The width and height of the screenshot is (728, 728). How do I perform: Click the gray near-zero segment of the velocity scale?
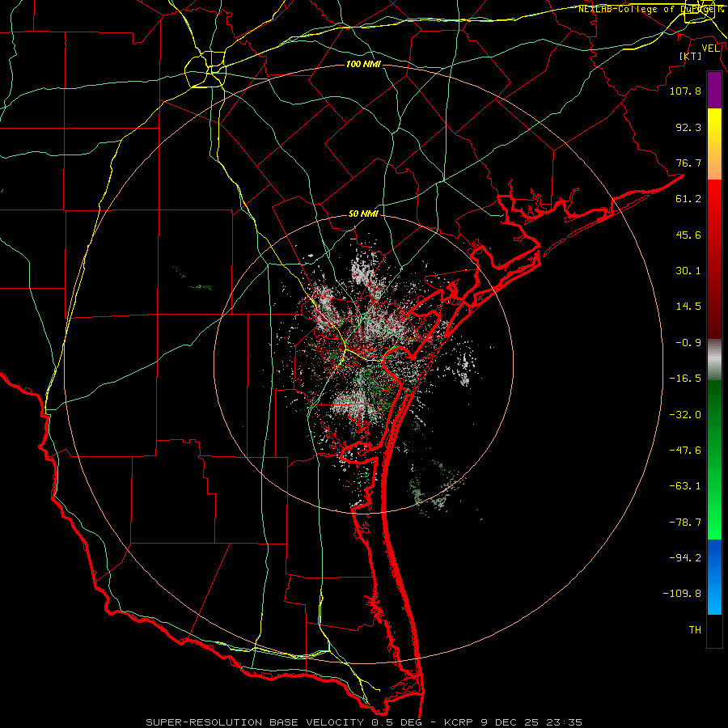tap(714, 360)
